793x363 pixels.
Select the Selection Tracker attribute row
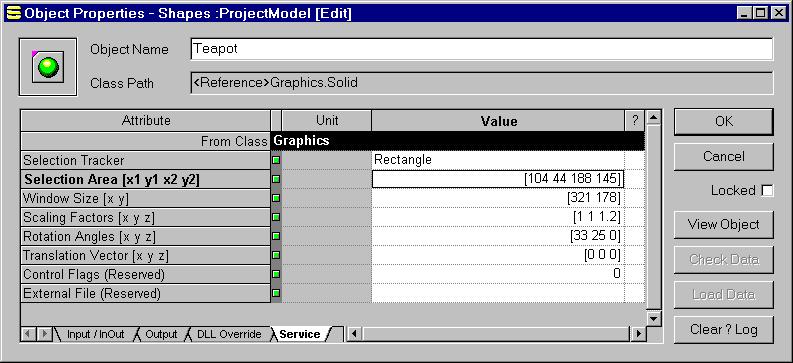coord(146,160)
